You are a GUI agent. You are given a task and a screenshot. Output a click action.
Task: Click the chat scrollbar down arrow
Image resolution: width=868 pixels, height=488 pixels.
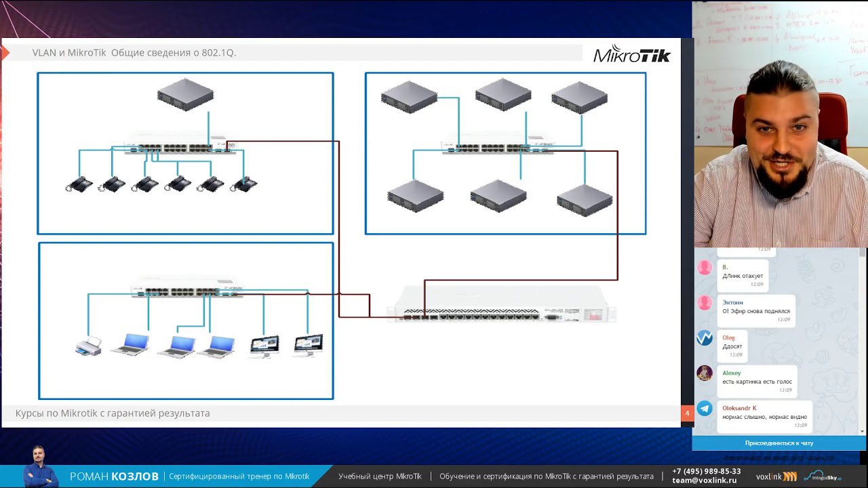click(862, 431)
